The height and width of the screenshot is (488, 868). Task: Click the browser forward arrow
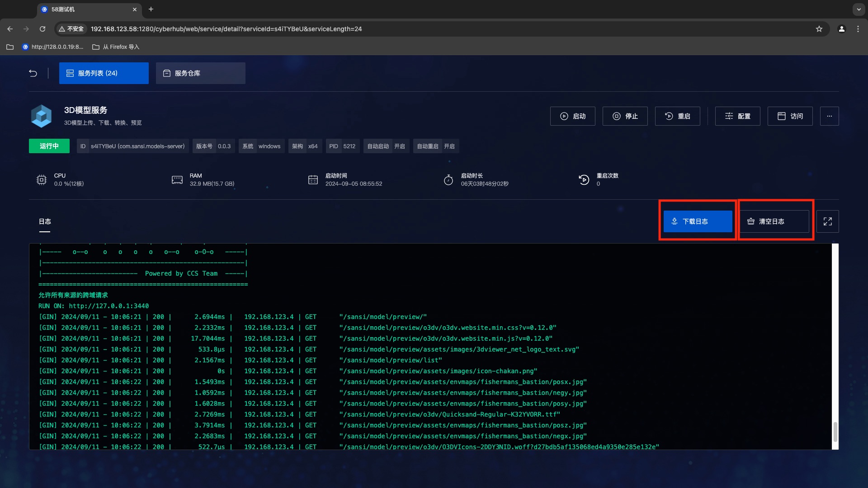coord(26,29)
